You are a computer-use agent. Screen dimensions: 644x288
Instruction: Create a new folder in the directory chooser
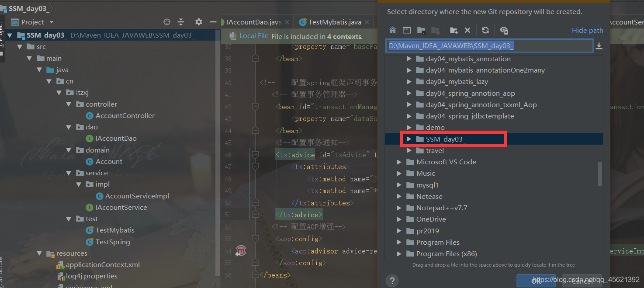tap(454, 30)
